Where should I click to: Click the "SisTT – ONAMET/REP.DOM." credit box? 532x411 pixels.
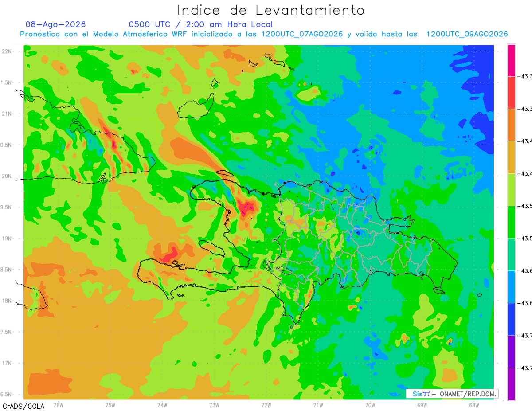pyautogui.click(x=452, y=394)
